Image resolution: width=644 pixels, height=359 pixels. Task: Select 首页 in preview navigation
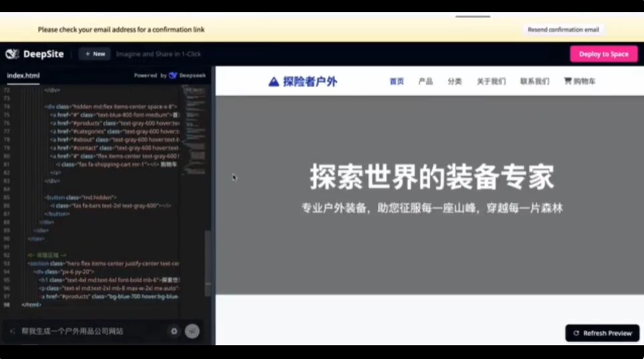click(396, 82)
